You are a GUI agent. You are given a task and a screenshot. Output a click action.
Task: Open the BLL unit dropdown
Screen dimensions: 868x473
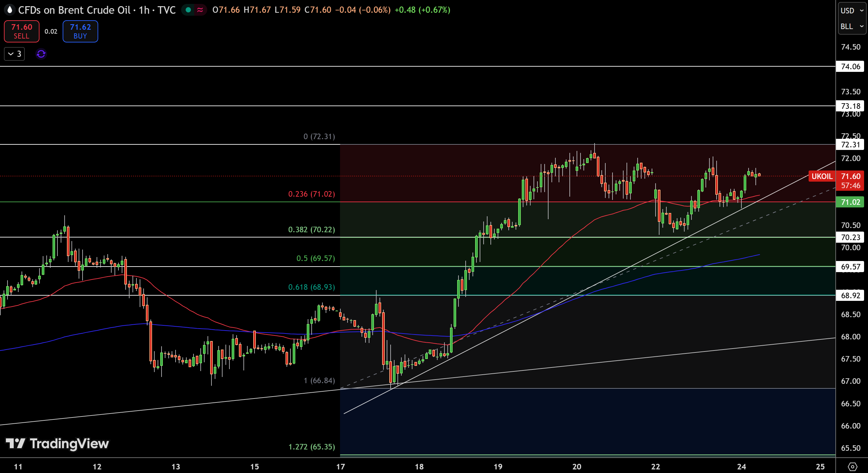pyautogui.click(x=851, y=26)
